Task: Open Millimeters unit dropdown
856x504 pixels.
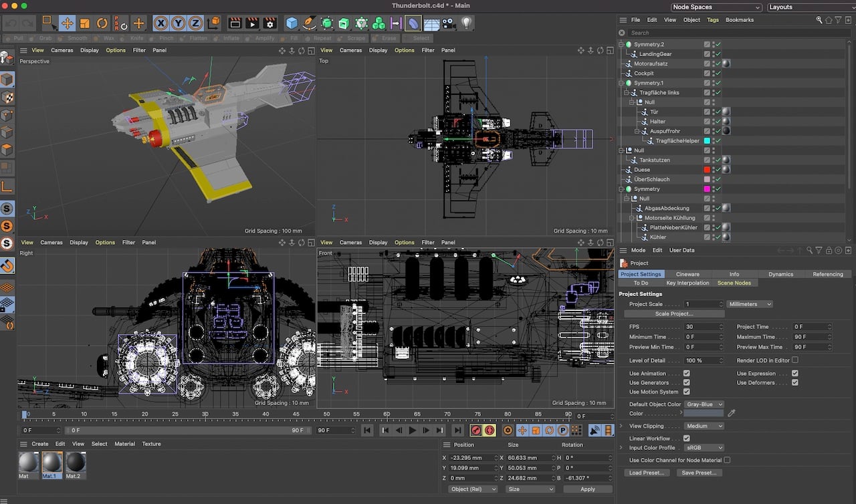Action: 750,304
